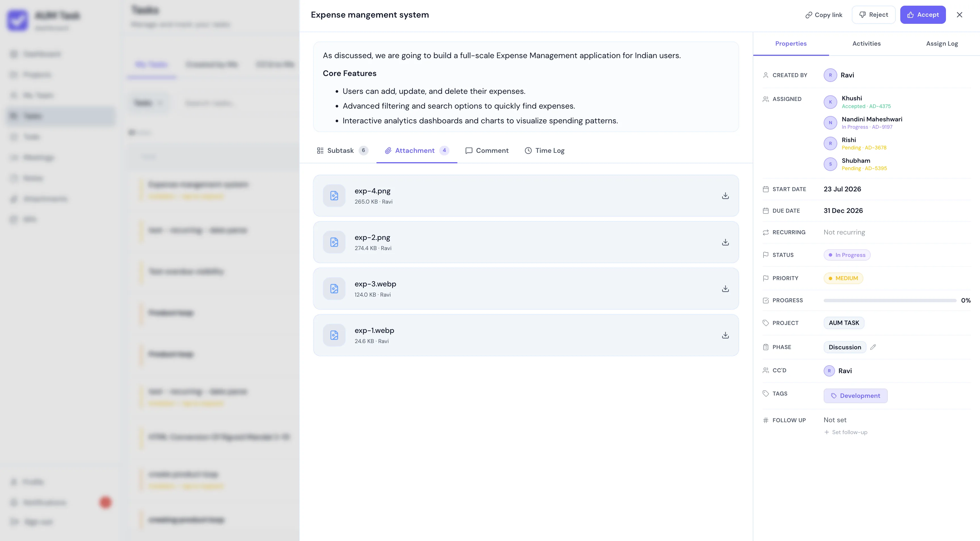
Task: Click the exp-2.png file name
Action: tap(372, 237)
